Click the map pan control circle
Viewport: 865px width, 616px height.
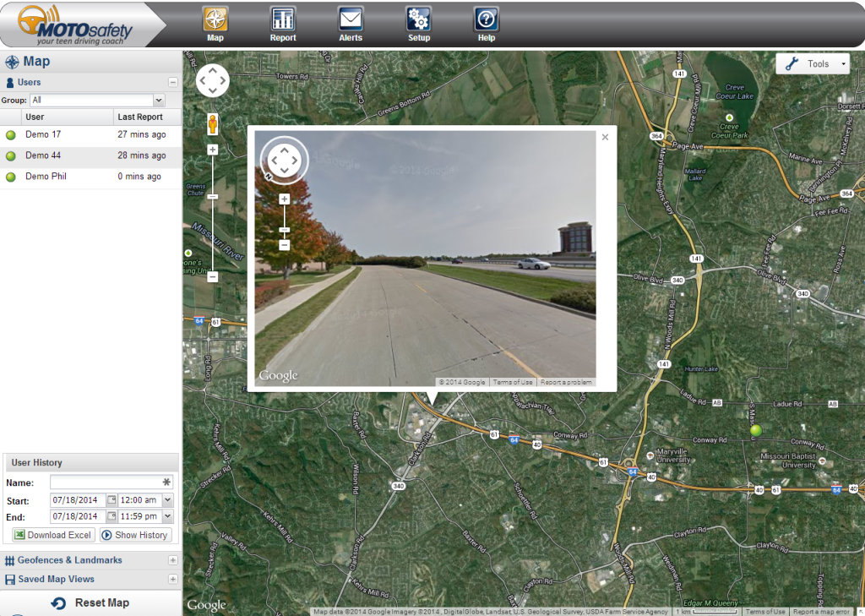coord(212,80)
